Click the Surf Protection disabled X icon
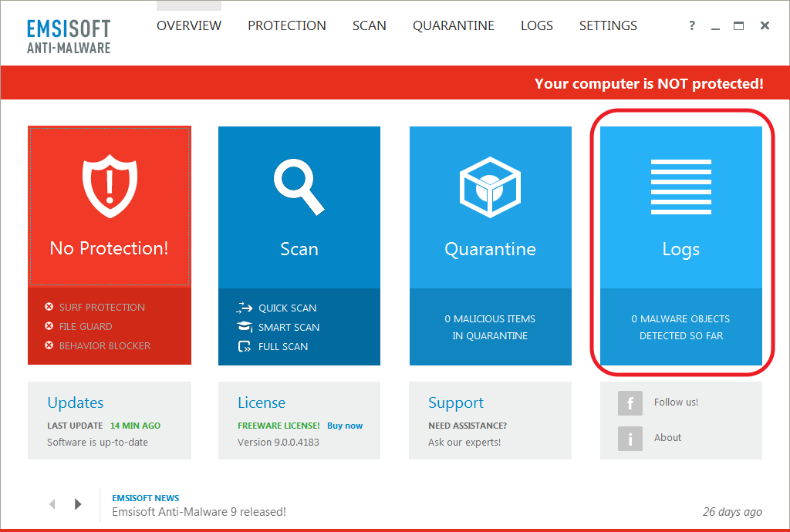Screen dimensions: 790x532 tap(49, 307)
